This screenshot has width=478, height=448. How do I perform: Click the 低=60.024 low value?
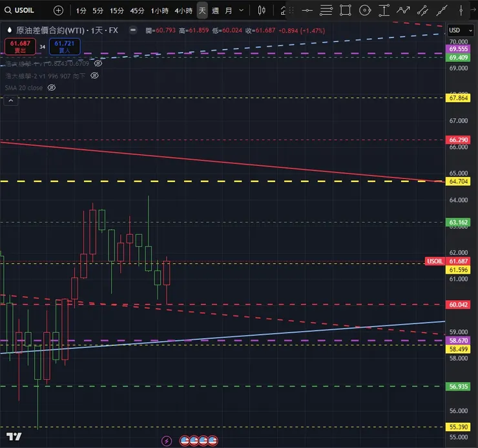(227, 30)
